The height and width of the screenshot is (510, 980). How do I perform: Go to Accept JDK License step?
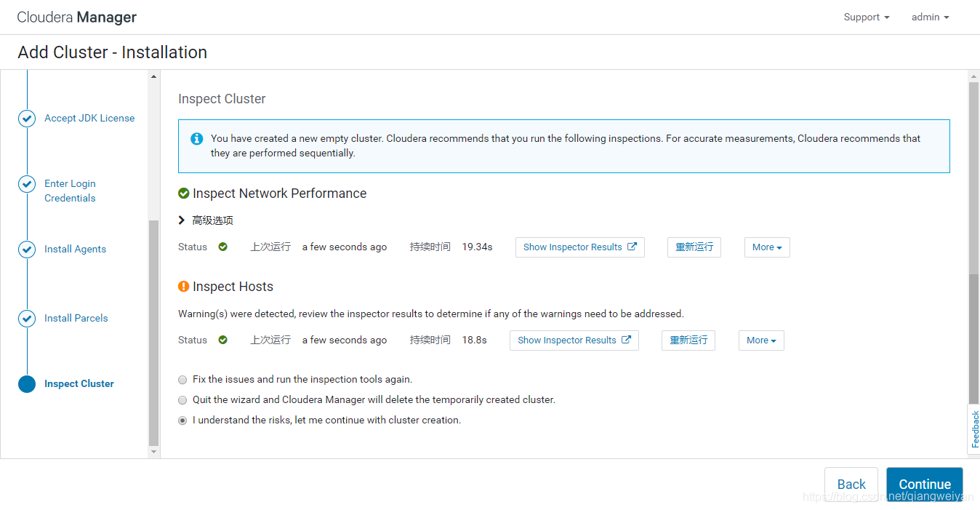point(89,119)
